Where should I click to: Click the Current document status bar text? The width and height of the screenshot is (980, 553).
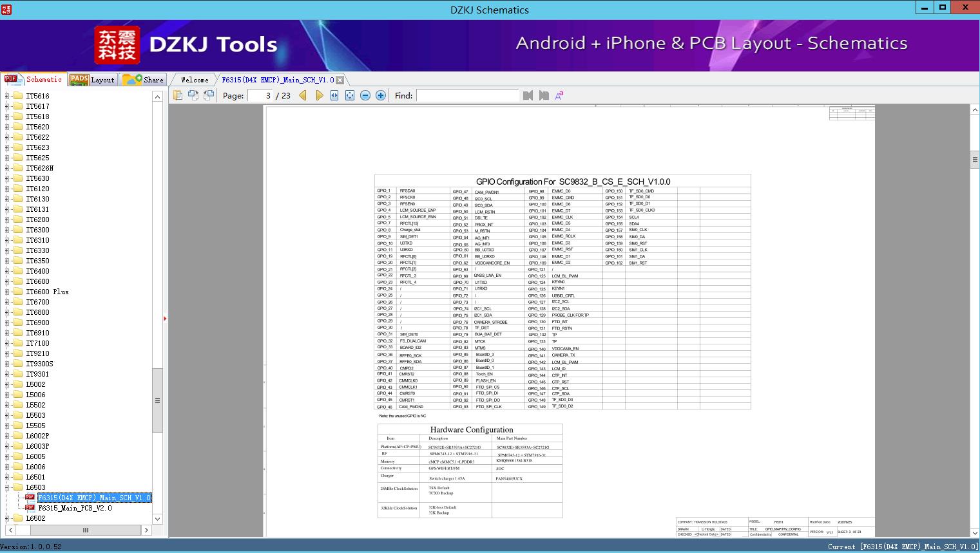(x=903, y=547)
